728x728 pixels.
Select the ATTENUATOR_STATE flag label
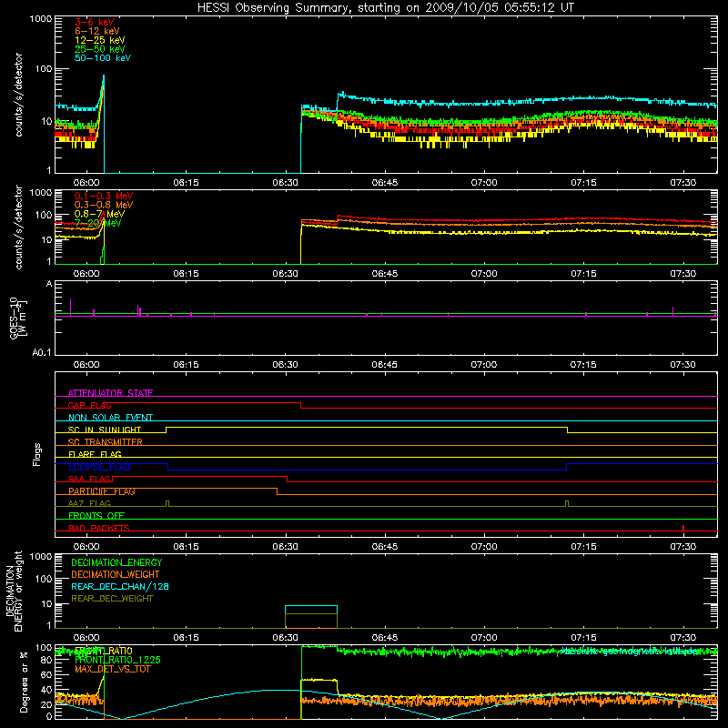[x=110, y=393]
